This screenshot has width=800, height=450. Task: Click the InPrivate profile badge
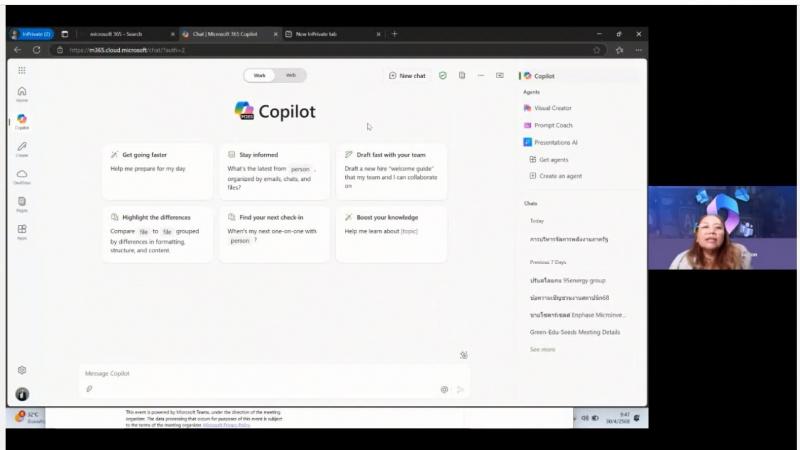click(32, 34)
